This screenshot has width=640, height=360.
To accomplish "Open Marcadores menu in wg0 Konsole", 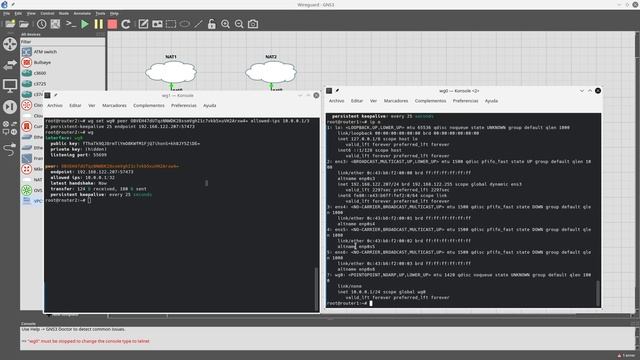I will [x=396, y=101].
